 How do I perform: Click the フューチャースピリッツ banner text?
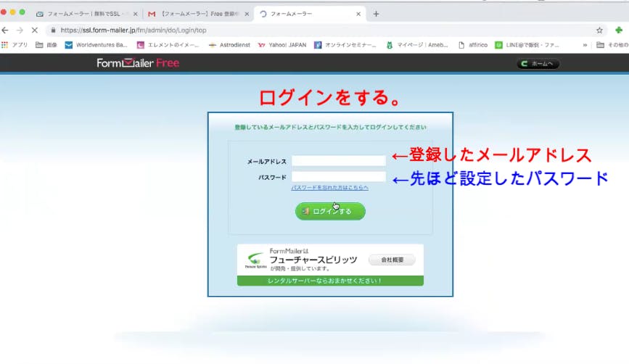(x=313, y=260)
